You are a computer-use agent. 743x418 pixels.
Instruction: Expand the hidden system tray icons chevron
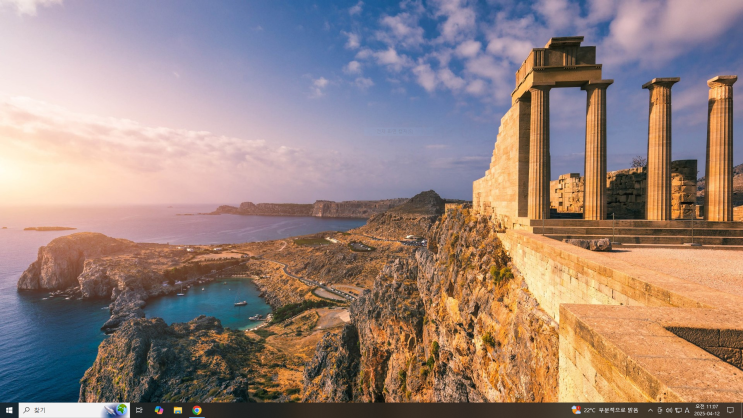(650, 410)
